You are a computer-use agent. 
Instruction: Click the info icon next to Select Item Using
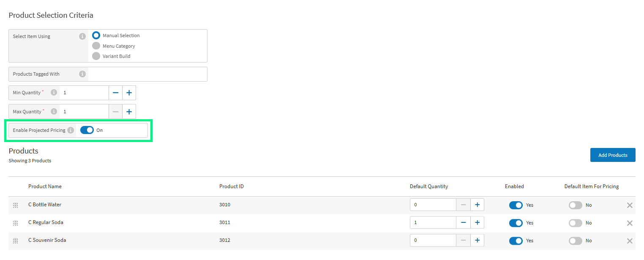[82, 36]
